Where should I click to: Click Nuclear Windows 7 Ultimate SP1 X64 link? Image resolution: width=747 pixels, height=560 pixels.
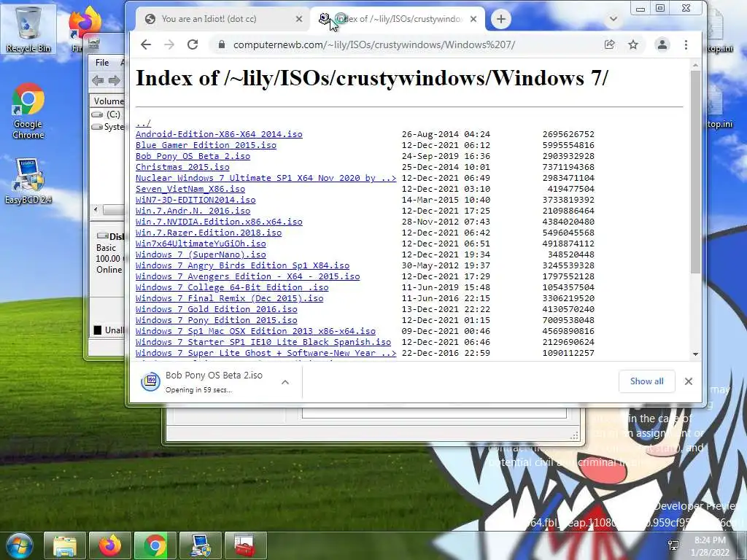coord(266,178)
